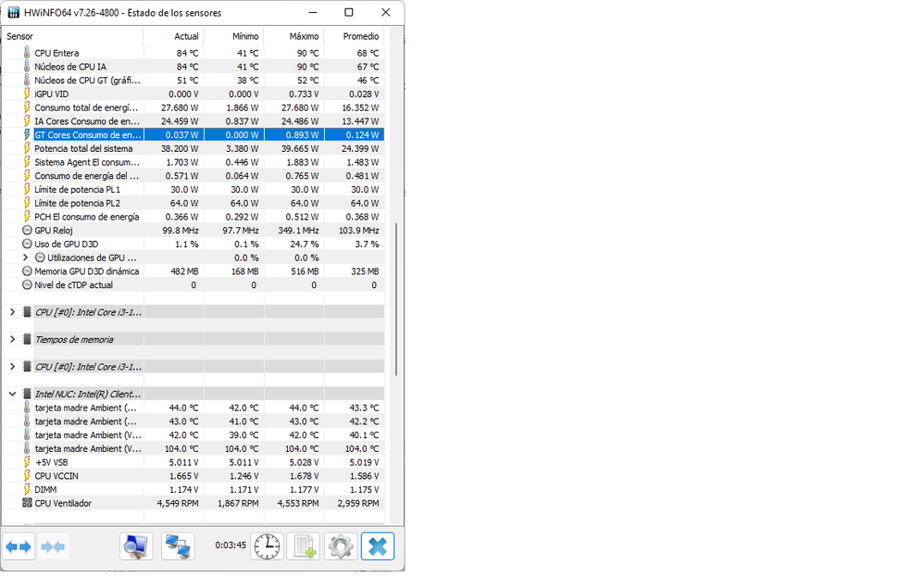This screenshot has height=578, width=924.
Task: Click the blue X close sensors button
Action: coord(378,547)
